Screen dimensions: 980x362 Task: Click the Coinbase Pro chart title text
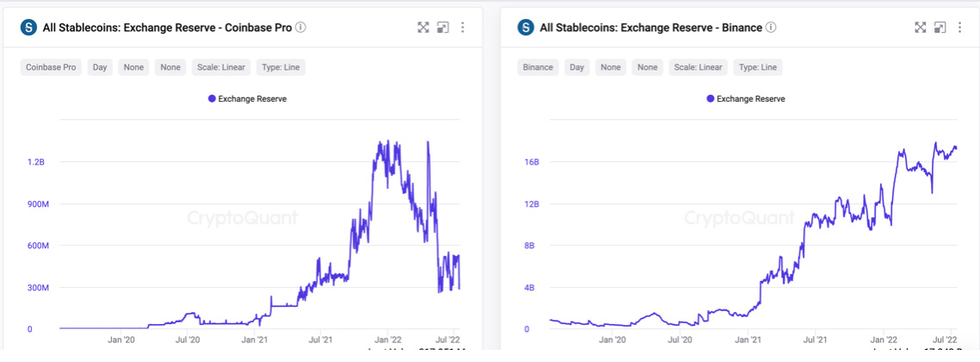point(167,28)
